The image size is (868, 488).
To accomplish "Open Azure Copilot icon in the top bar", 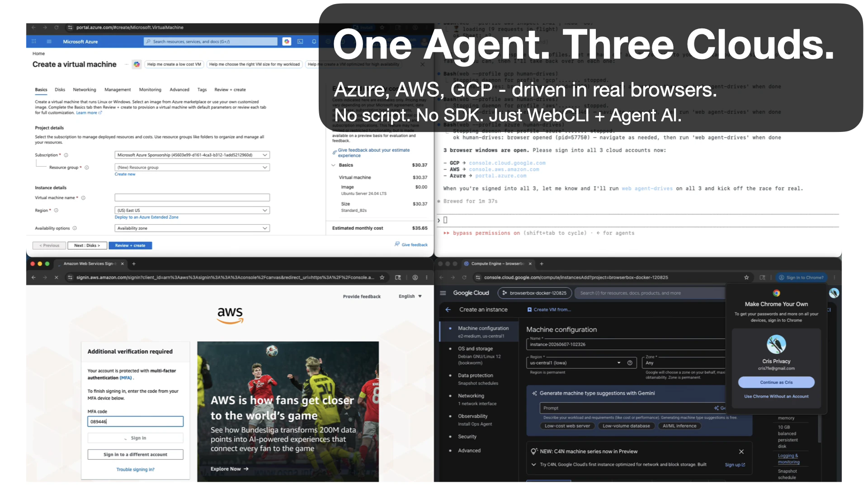I will click(x=287, y=42).
